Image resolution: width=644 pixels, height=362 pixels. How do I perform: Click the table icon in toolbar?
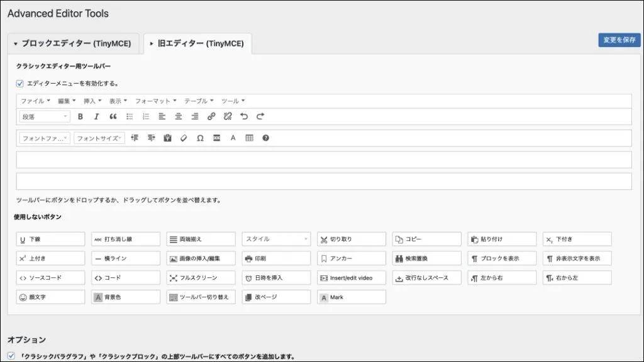click(x=249, y=138)
